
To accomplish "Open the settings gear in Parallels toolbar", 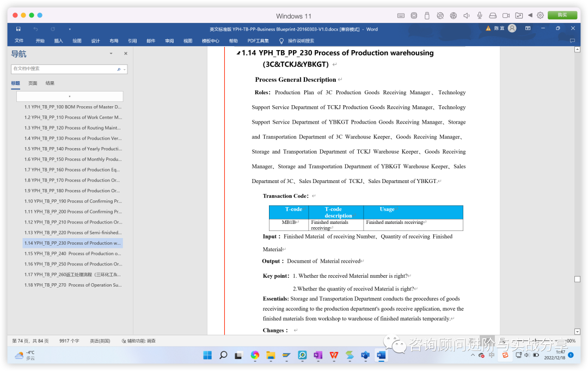I will click(x=541, y=15).
